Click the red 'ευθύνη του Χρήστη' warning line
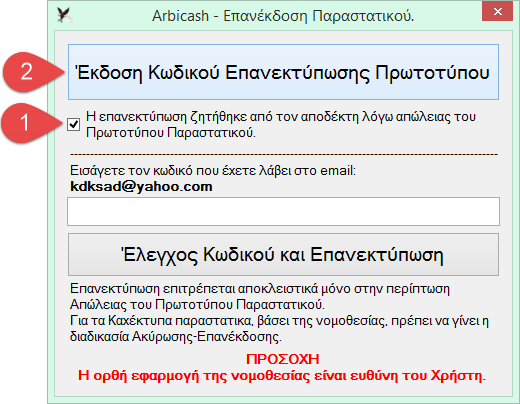Viewport: 520px width, 404px height. (282, 376)
